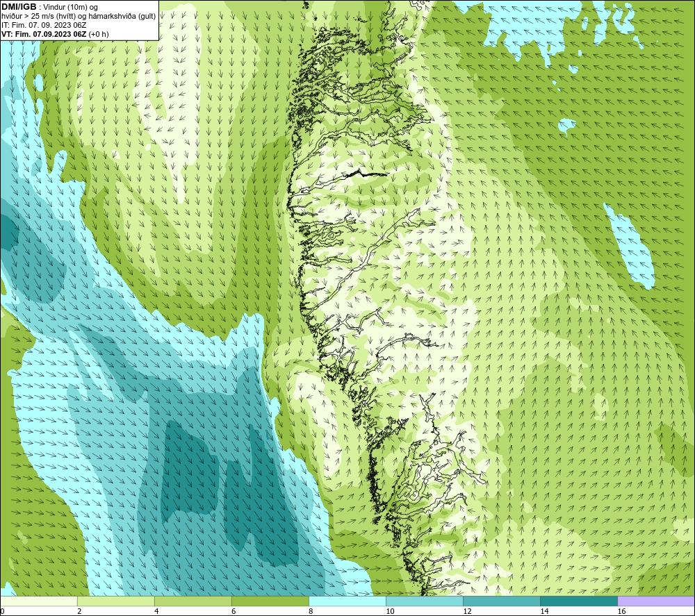Screen dimensions: 695x616
Task: Click the legend value label '0'
Action: coord(2,611)
